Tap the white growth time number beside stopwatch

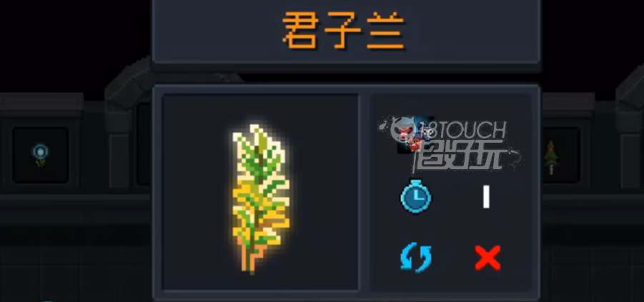(486, 196)
